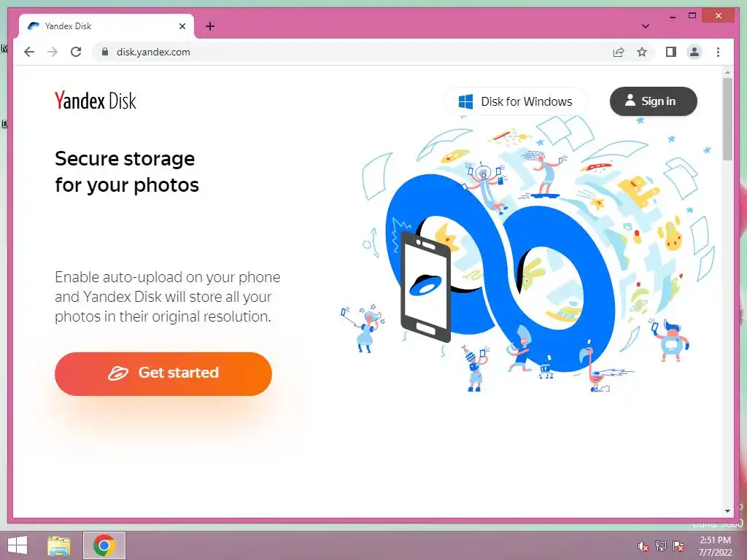Open the Windows Start menu
Viewport: 747px width, 560px height.
point(18,545)
